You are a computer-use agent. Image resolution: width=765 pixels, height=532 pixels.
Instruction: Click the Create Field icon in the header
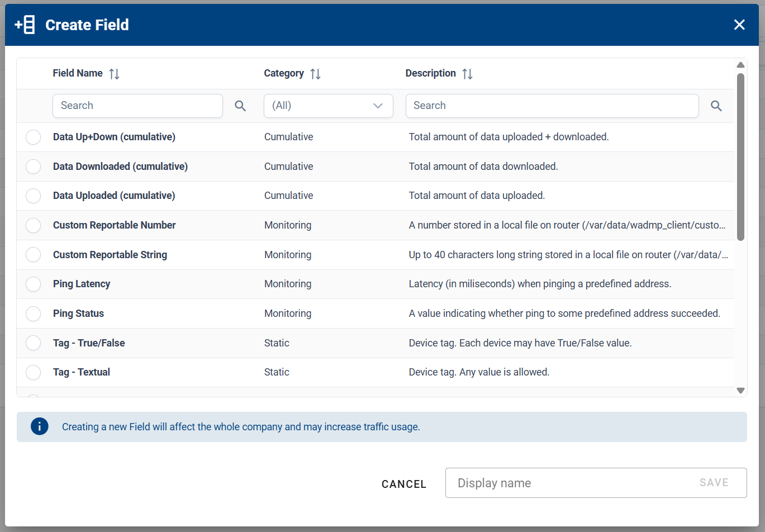coord(25,25)
